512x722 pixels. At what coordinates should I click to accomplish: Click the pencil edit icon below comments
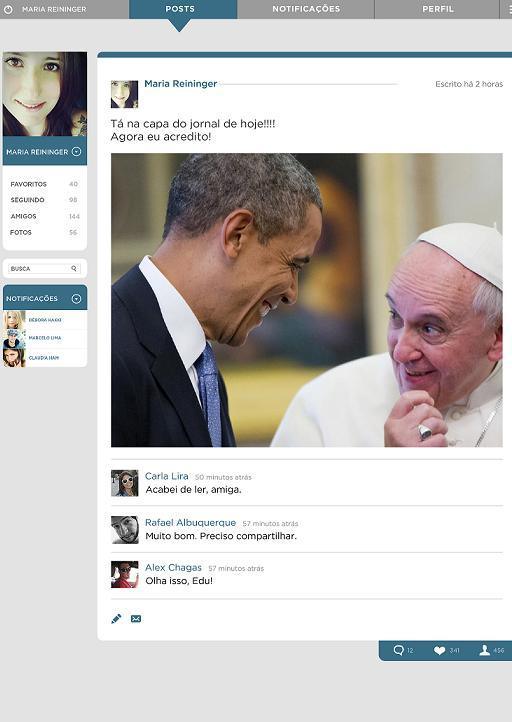(x=116, y=618)
